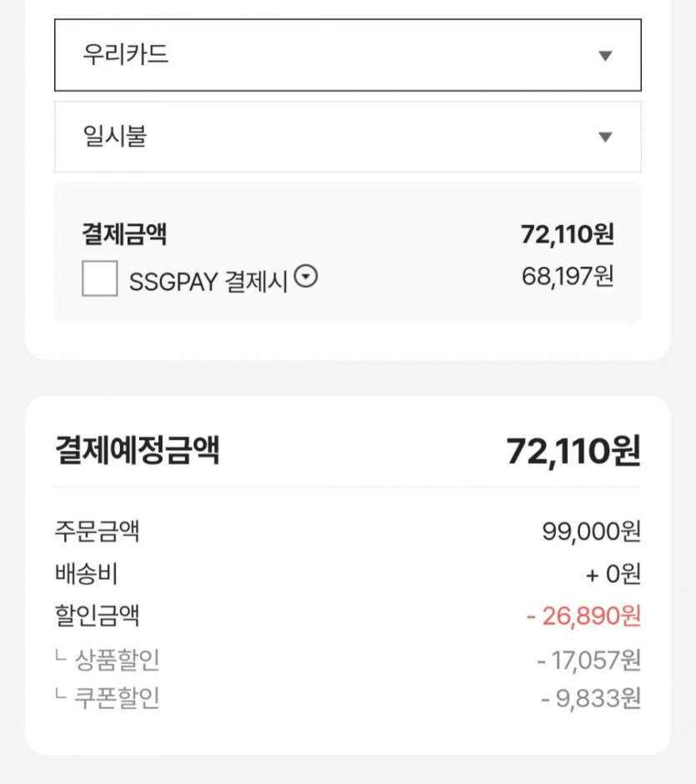Click the 68,197원 SSGPAY price
Viewport: 696px width, 784px height.
coord(568,277)
